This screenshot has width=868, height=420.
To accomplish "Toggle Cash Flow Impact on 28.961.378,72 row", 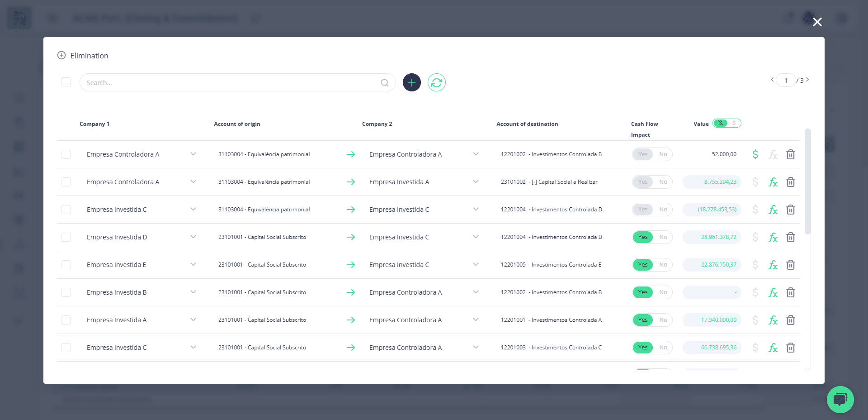I will 652,237.
